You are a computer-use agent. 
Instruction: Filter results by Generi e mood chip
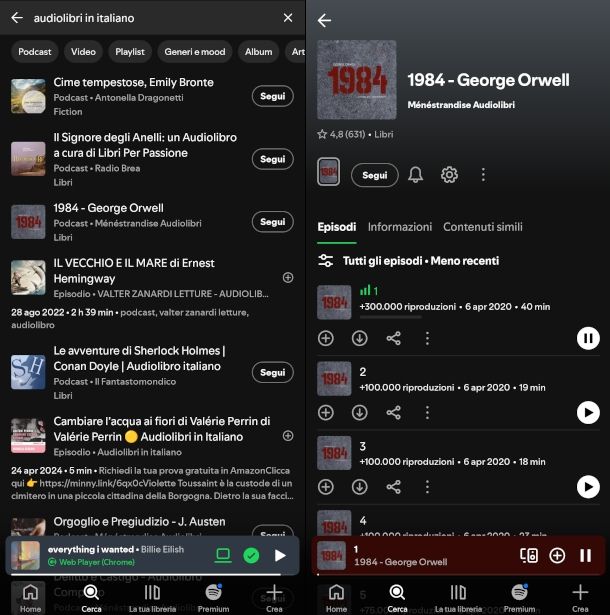tap(195, 52)
